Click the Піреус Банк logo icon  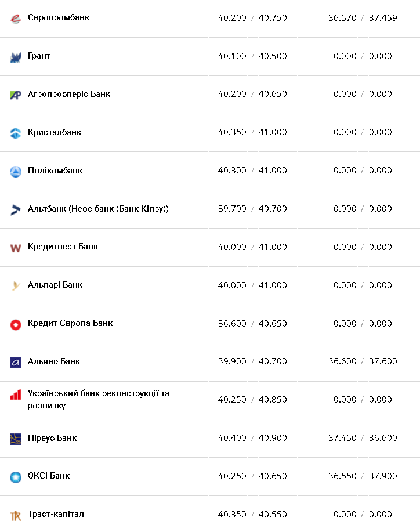tap(16, 439)
